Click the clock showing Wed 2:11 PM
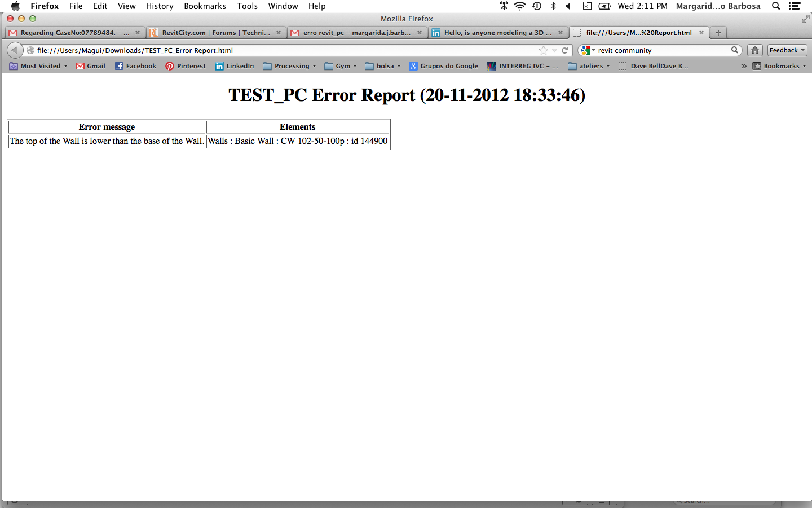 (642, 6)
